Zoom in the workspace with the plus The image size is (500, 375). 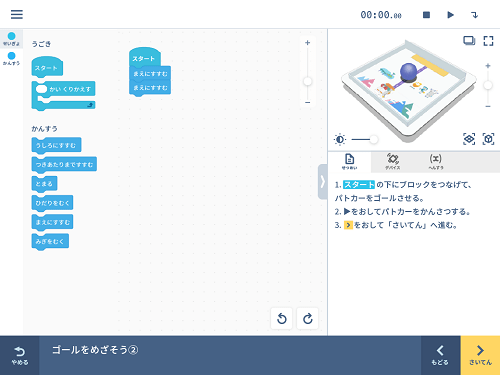click(307, 43)
